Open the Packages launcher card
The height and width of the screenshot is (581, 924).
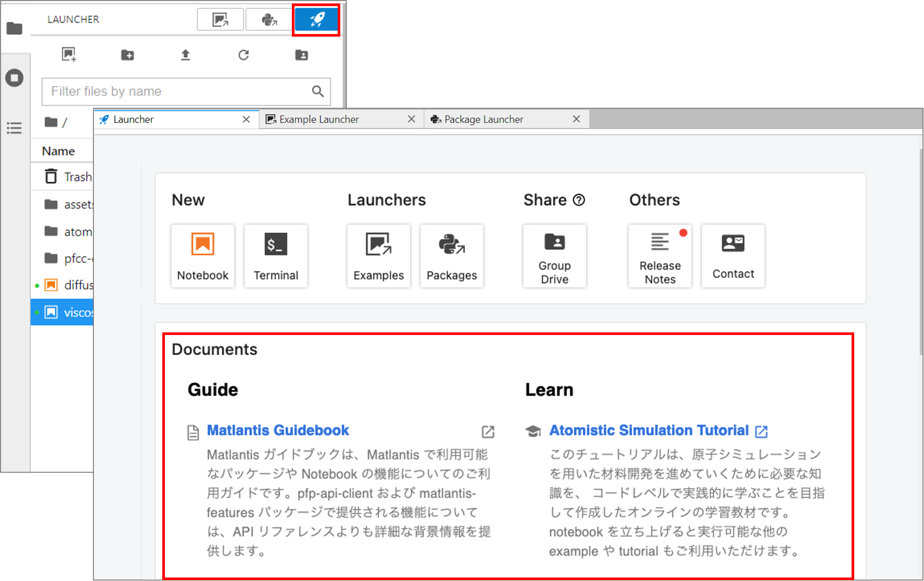[452, 256]
